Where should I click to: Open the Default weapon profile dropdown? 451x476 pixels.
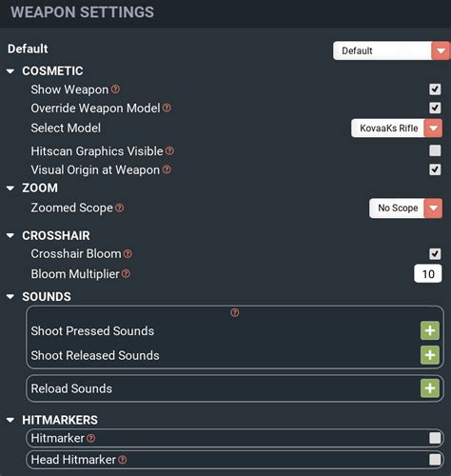tap(391, 50)
